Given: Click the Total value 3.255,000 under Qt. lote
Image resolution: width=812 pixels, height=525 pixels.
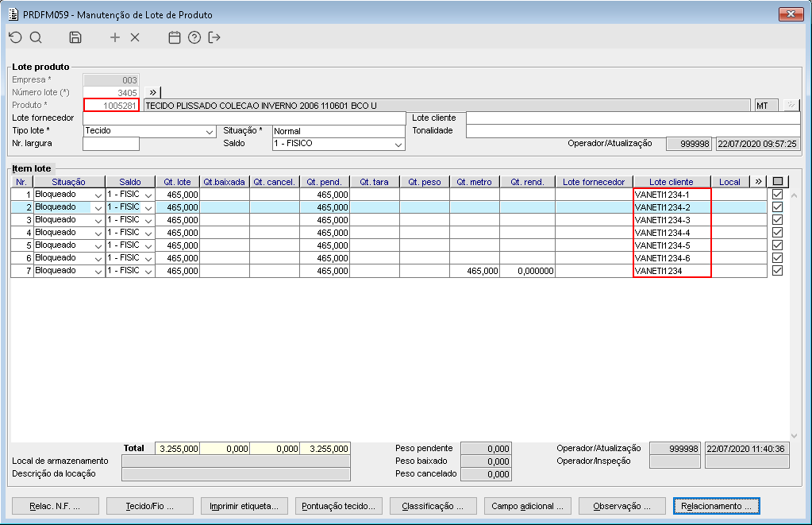Looking at the screenshot, I should (177, 449).
